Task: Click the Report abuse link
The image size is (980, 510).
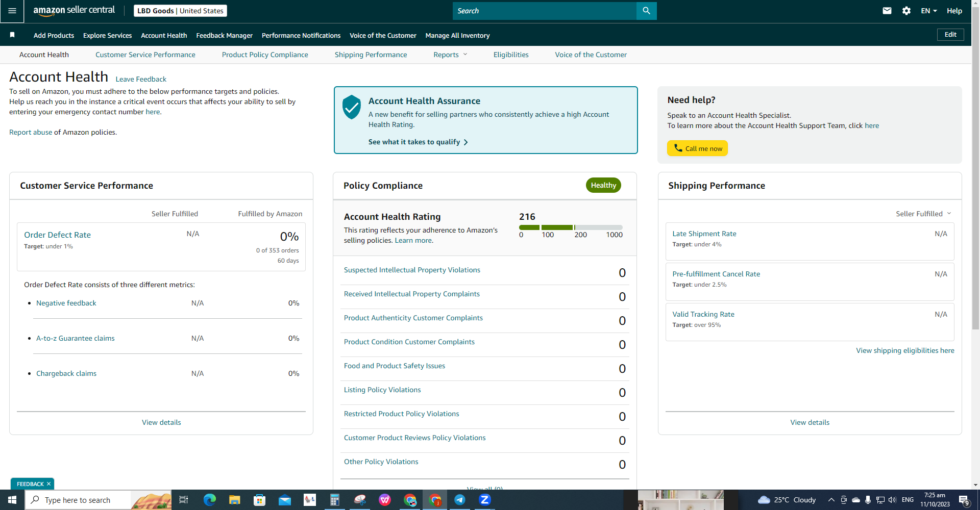Action: point(31,132)
